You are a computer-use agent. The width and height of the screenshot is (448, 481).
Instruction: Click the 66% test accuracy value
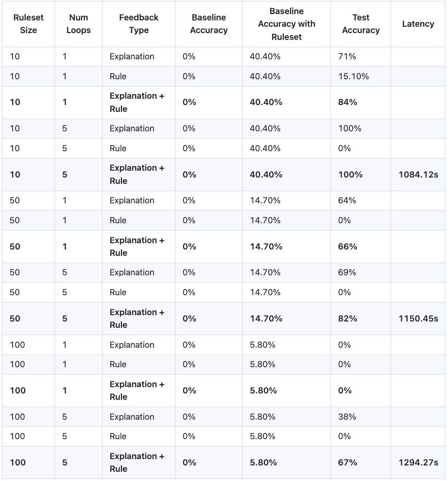pyautogui.click(x=347, y=247)
